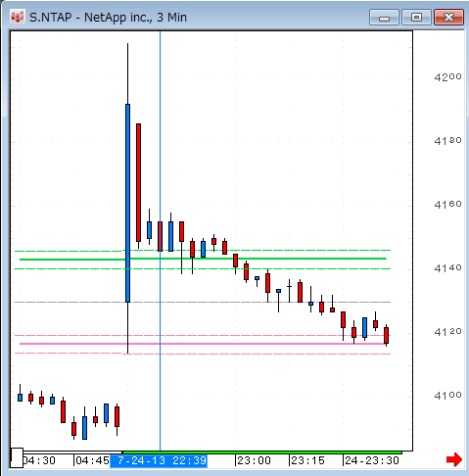The width and height of the screenshot is (469, 476).
Task: Click the 23:15 time axis label
Action: [307, 460]
